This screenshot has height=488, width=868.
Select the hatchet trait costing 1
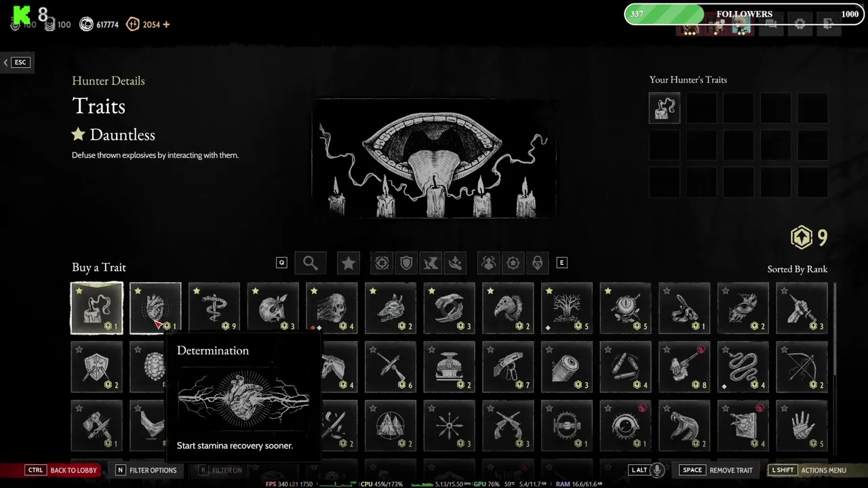97,426
